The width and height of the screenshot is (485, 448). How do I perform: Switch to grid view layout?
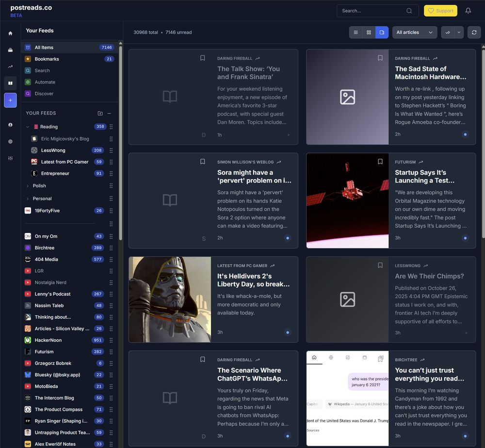point(369,32)
